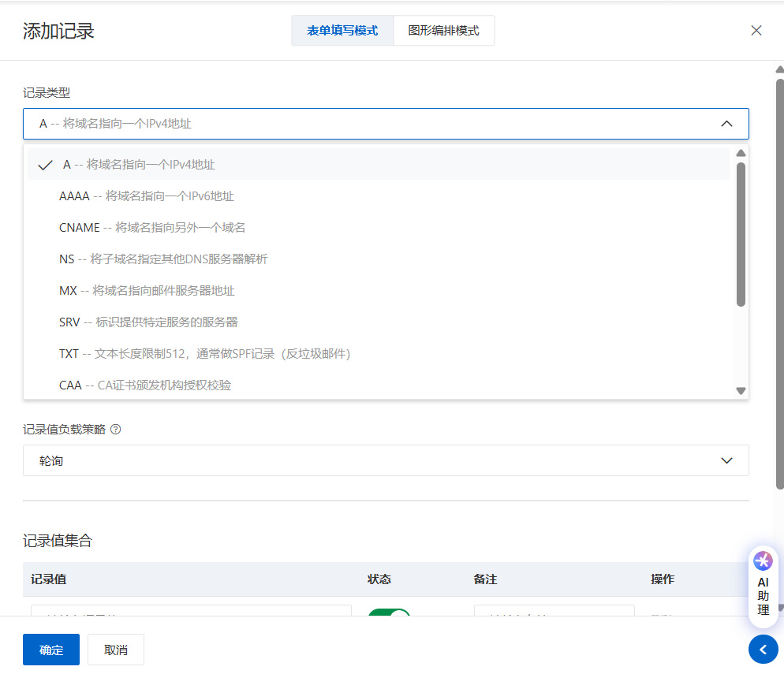Switch to 表单填写模式 tab
This screenshot has height=674, width=784.
pyautogui.click(x=342, y=31)
